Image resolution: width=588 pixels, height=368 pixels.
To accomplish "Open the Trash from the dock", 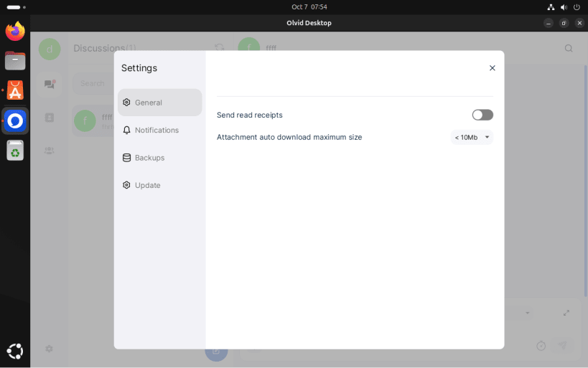I will 15,150.
